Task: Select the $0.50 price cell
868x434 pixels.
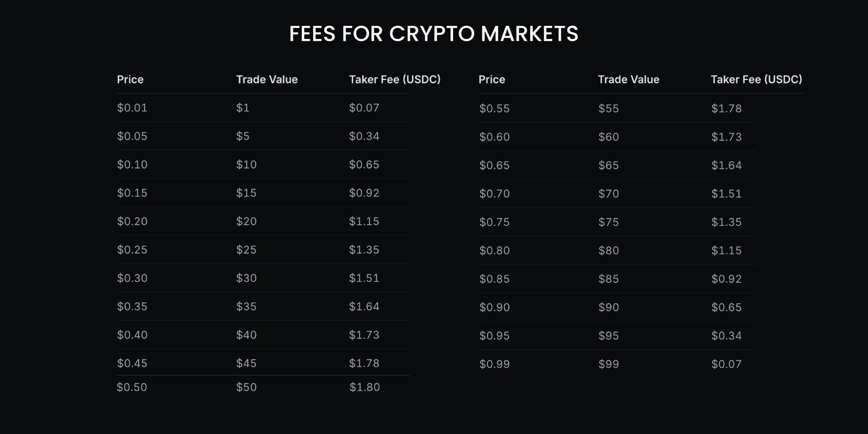Action: point(132,387)
